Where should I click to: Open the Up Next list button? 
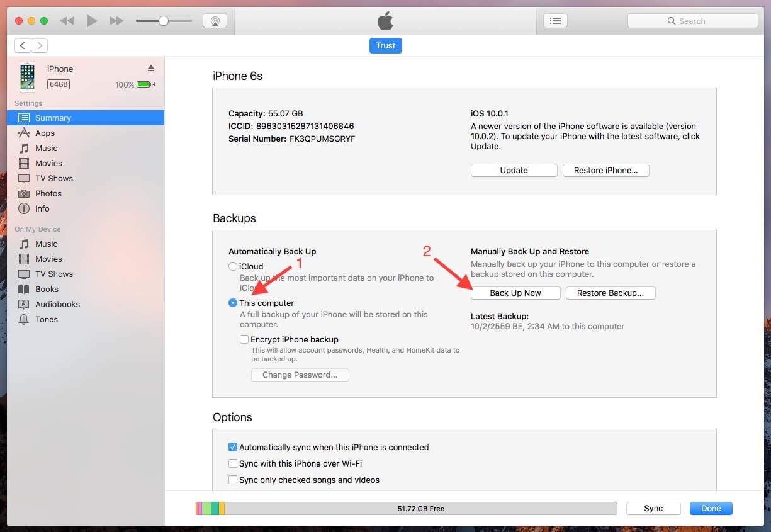[555, 21]
